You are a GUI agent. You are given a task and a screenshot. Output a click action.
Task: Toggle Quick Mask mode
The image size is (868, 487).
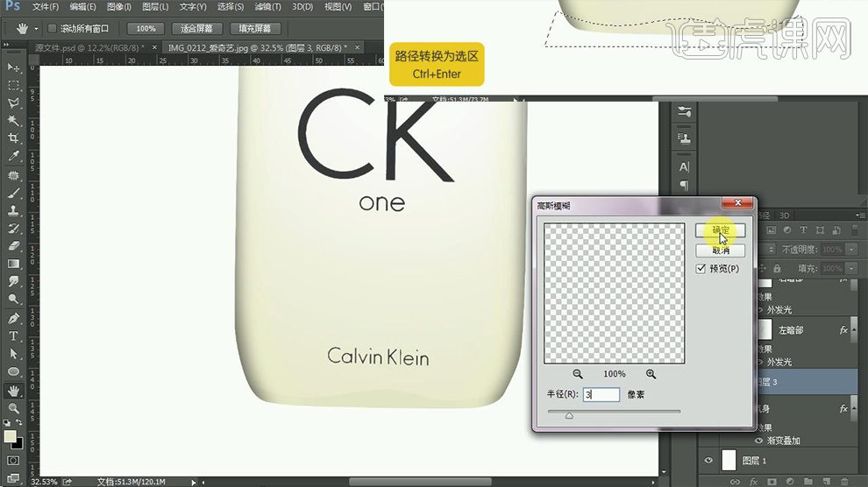tap(13, 461)
